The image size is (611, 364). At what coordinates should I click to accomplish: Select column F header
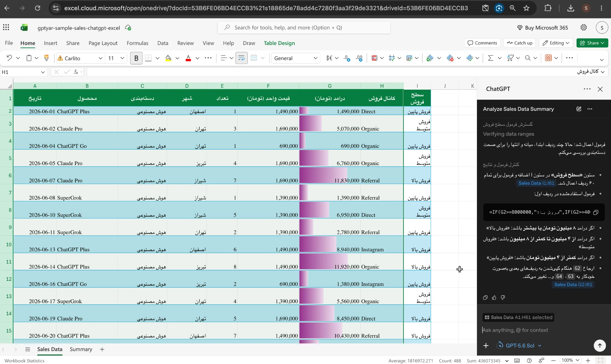pos(268,86)
